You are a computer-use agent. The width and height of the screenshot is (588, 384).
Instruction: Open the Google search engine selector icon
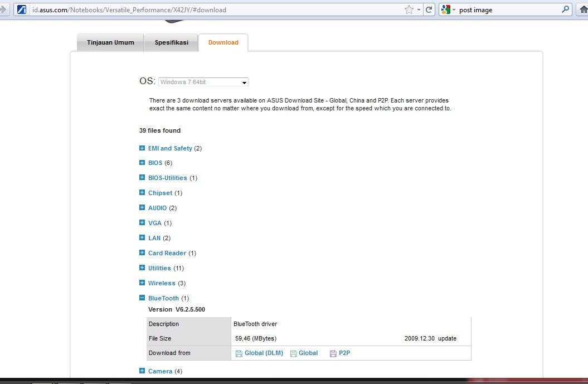click(x=445, y=9)
